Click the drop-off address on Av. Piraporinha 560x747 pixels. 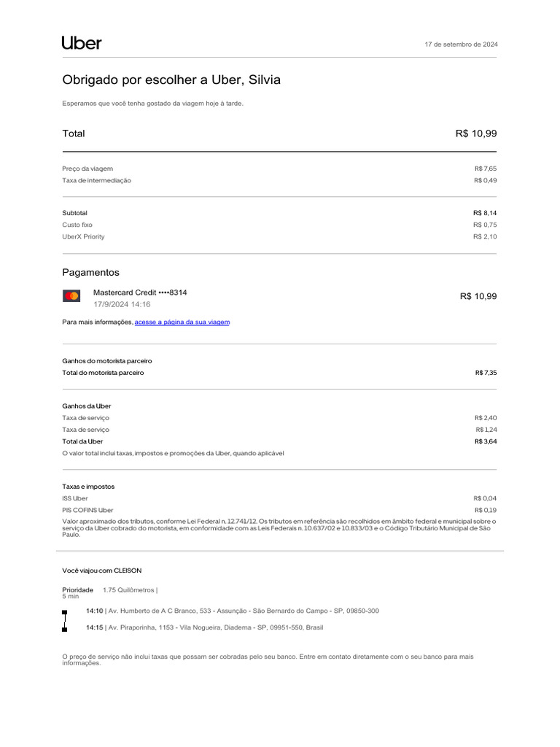[x=216, y=627]
